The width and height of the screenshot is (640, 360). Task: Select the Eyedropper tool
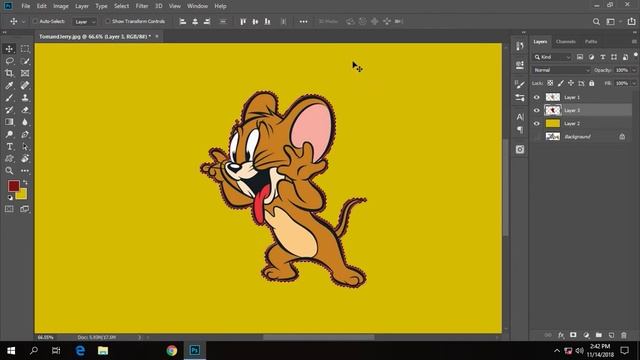click(x=9, y=85)
